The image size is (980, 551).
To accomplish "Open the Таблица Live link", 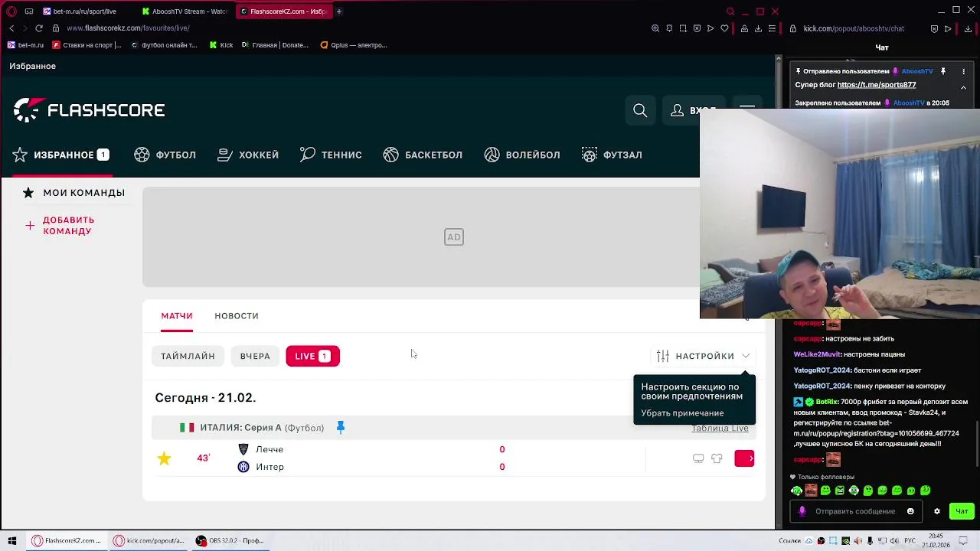I will pos(720,428).
